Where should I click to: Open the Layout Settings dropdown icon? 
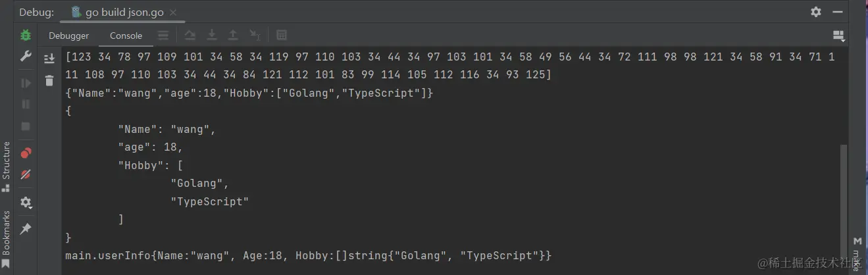tap(838, 36)
